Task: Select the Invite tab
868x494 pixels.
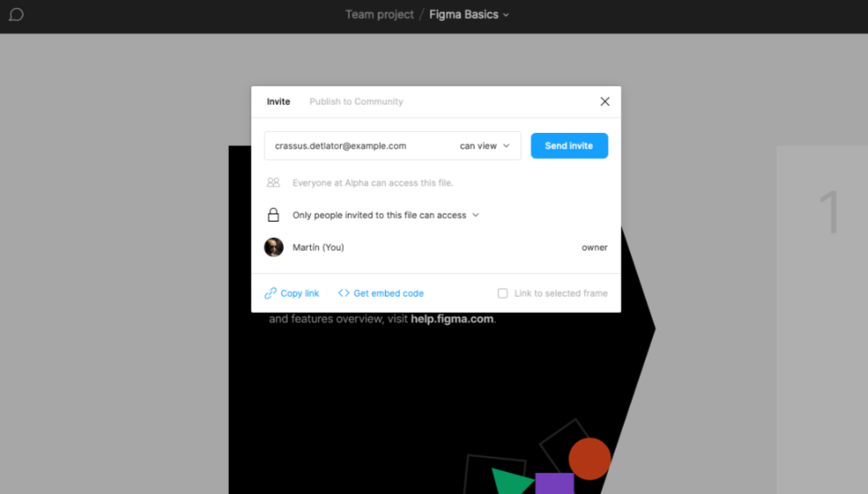Action: point(278,101)
